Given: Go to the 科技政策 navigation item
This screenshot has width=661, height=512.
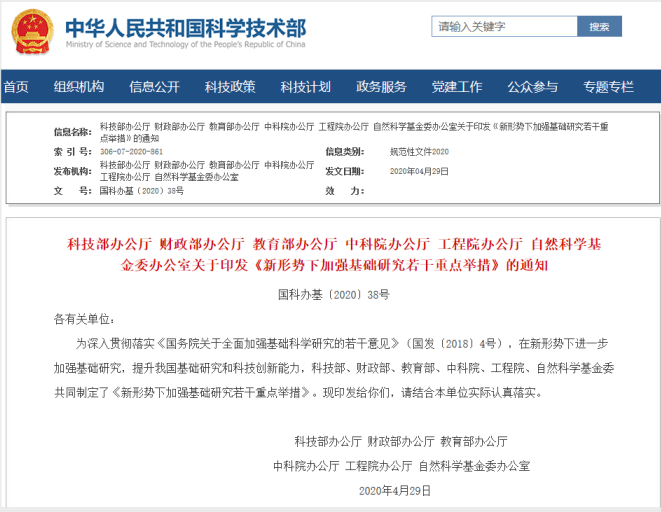Looking at the screenshot, I should click(230, 87).
